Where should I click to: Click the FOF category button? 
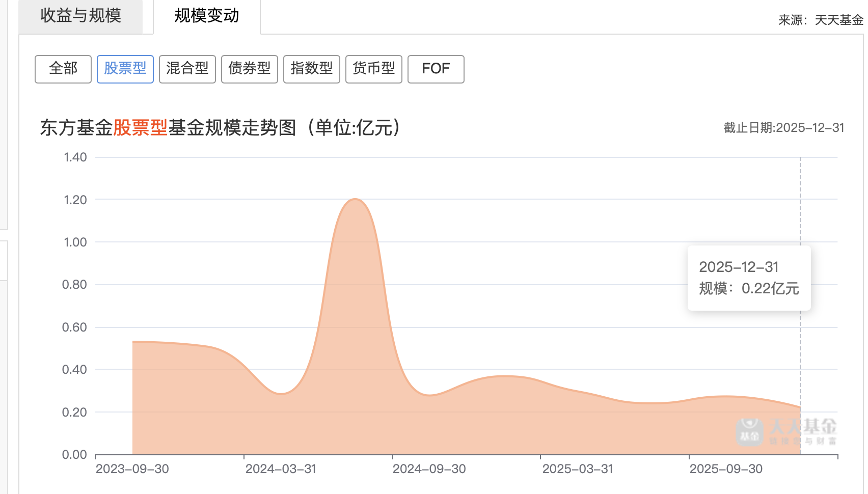click(436, 69)
